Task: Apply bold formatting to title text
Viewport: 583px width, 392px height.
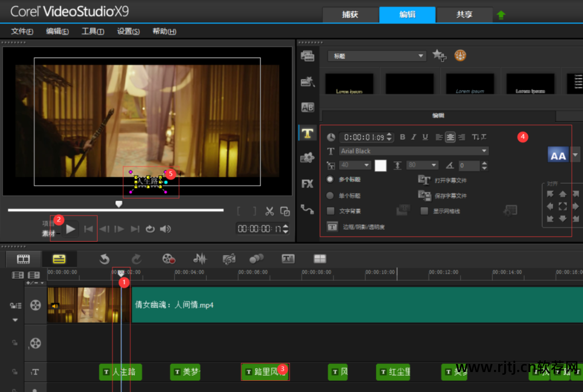Action: (x=402, y=137)
